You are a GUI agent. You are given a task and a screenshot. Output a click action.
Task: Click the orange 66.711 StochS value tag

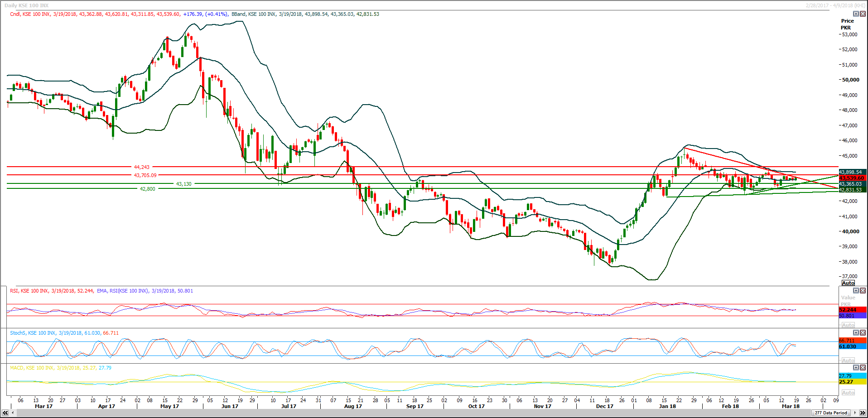tap(853, 341)
